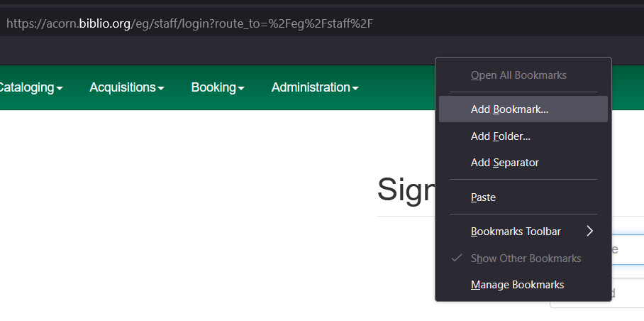
Task: Click the caret arrow beside Cataloging
Action: 60,89
